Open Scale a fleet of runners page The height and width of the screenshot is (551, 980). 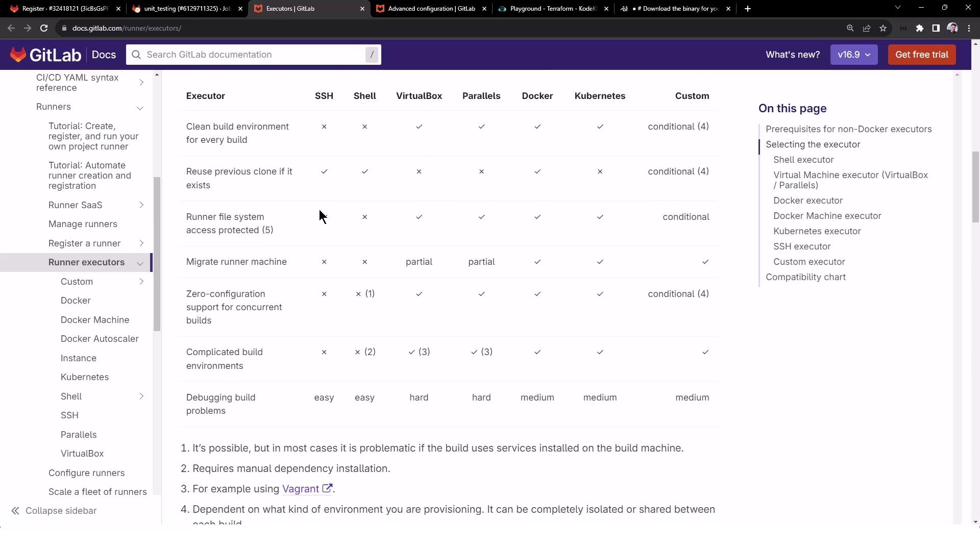click(x=97, y=492)
